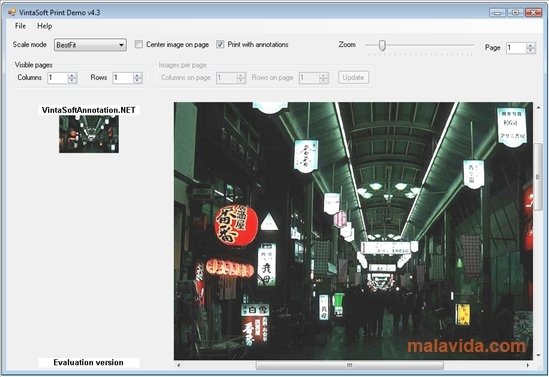Click the Zoom slider handle
Image resolution: width=549 pixels, height=377 pixels.
click(382, 45)
